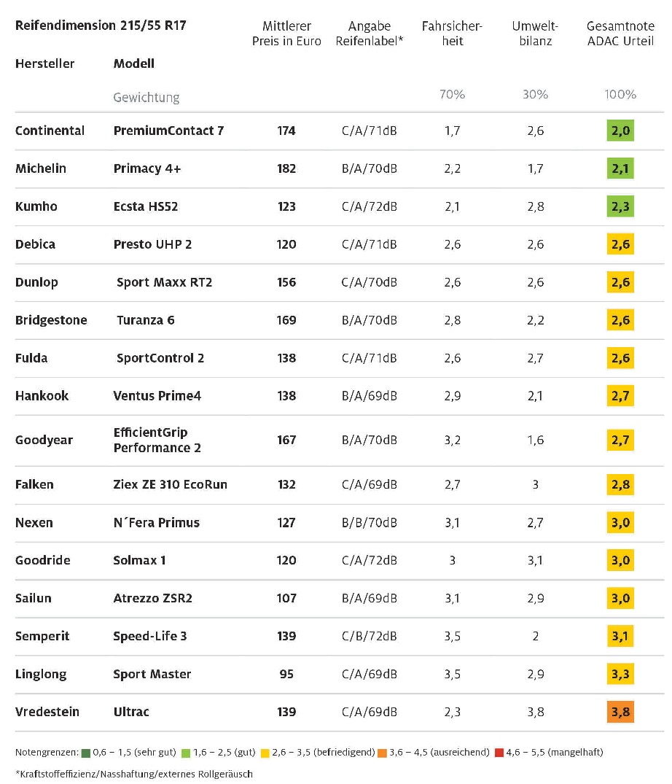
Task: Select the red 'mangelhaft' legend square
Action: pos(499,753)
